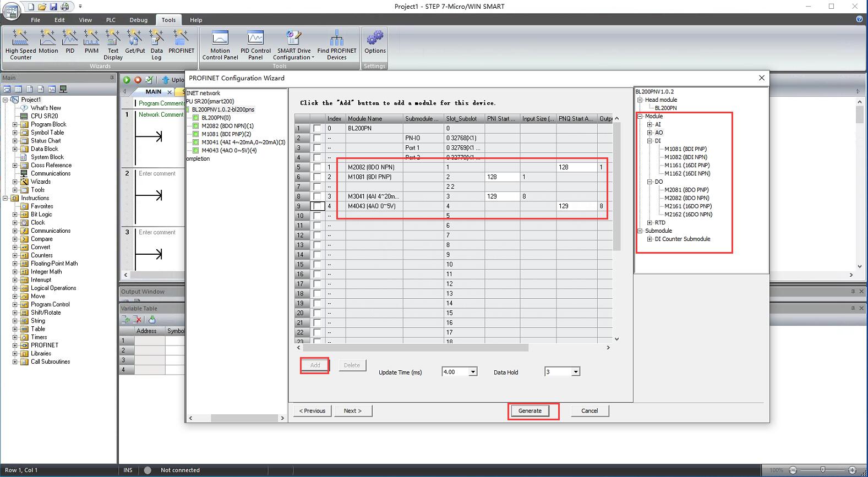Click the STEP 7 application logo button

[12, 12]
